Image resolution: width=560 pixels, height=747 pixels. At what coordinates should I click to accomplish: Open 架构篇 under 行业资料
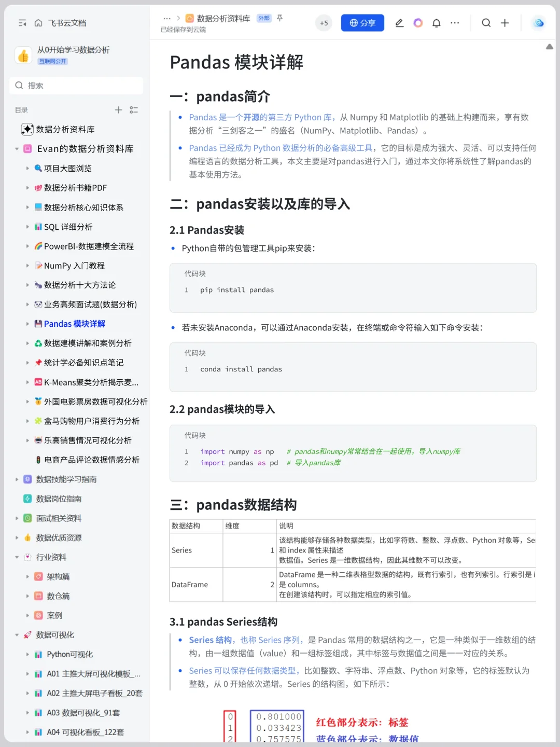coord(58,577)
